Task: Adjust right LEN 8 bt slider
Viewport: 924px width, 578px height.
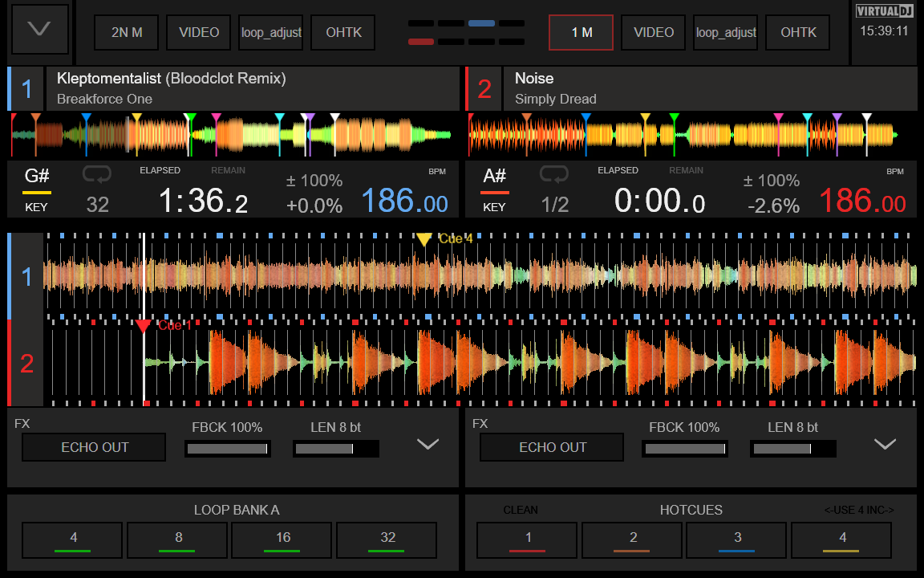Action: 793,449
